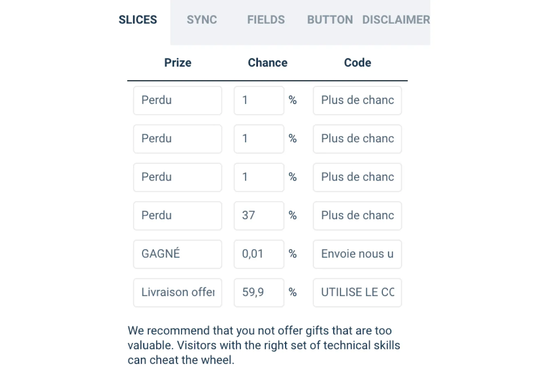Edit the UTILISE LE code field
The width and height of the screenshot is (543, 392).
tap(357, 292)
